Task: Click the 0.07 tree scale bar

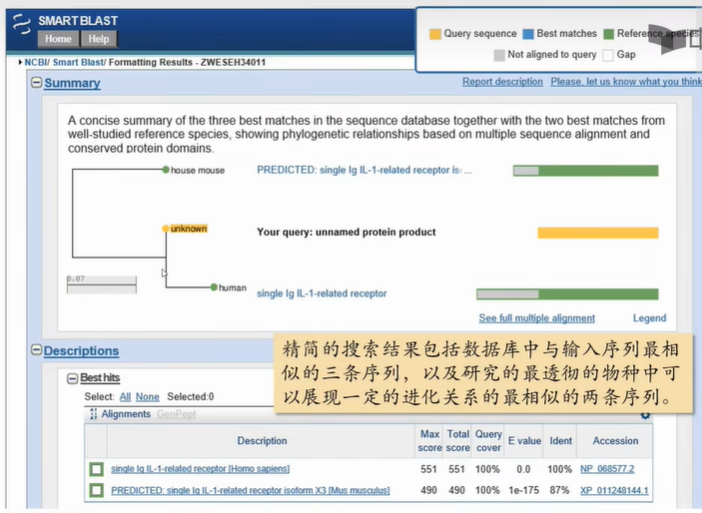Action: (102, 284)
